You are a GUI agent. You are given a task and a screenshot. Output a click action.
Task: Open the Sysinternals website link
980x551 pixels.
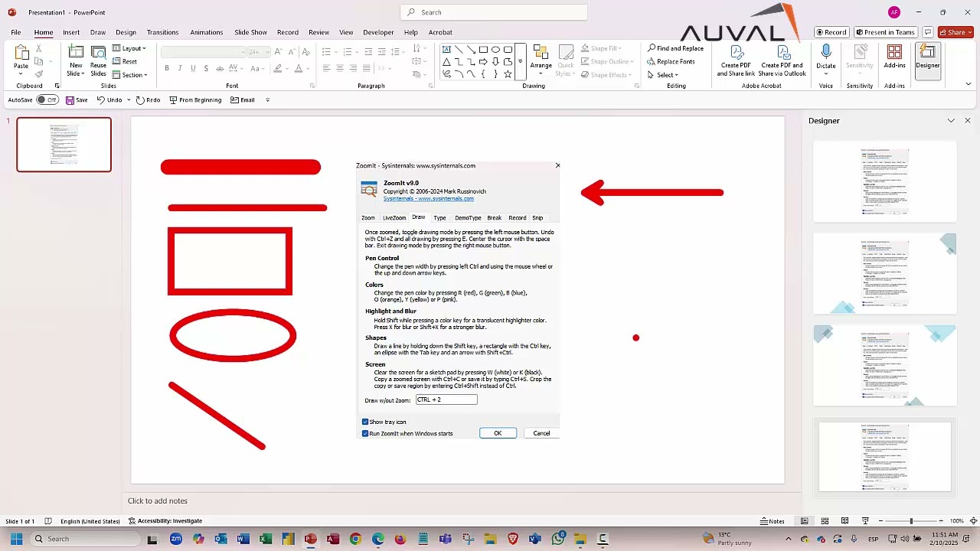pyautogui.click(x=428, y=199)
